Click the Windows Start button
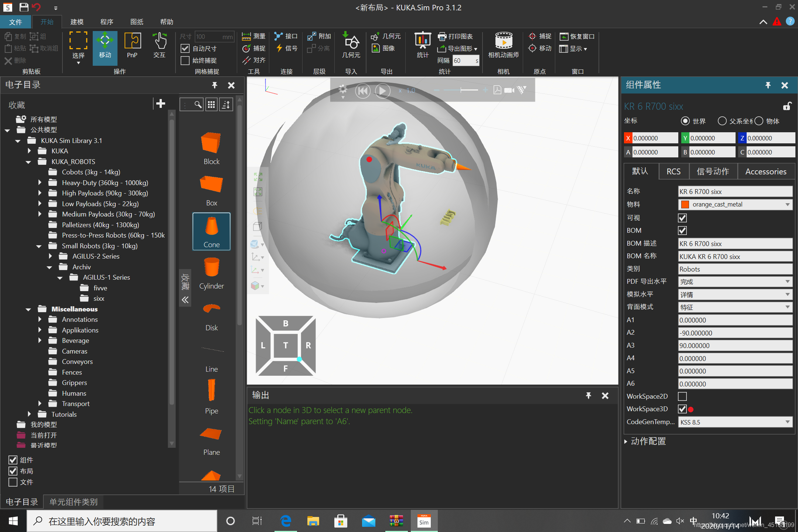This screenshot has height=532, width=798. 13,521
